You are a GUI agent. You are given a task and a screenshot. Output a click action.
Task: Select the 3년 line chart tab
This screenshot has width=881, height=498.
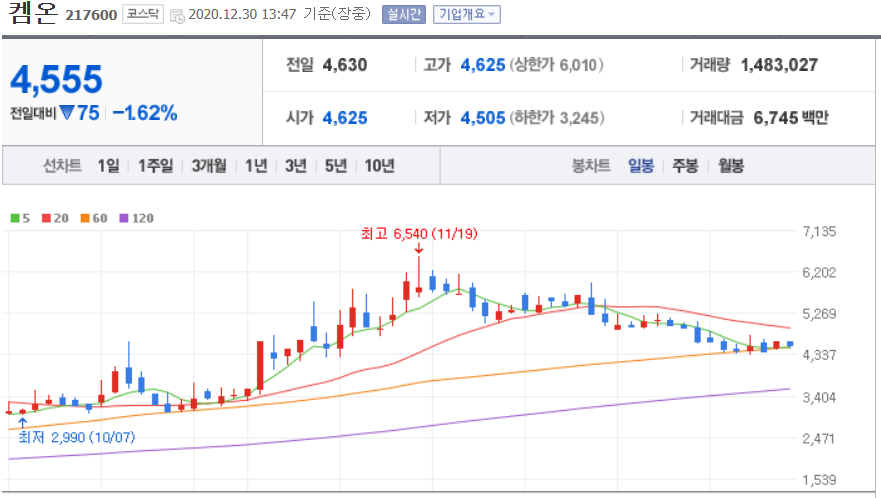[296, 165]
